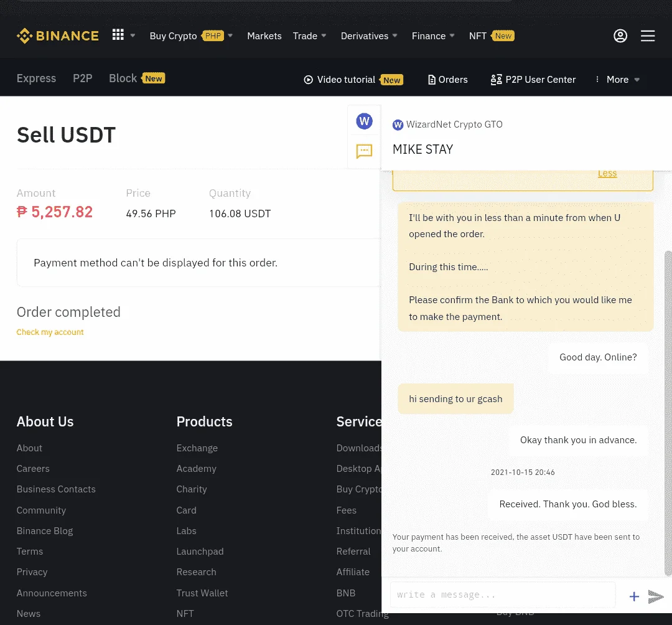The width and height of the screenshot is (672, 625).
Task: Switch to the Express tab
Action: click(x=37, y=78)
